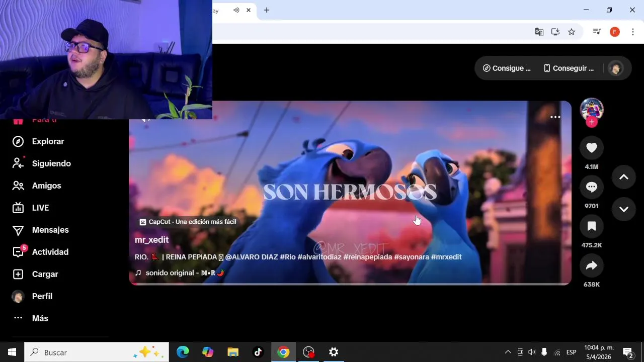
Task: Launch Microsoft Edge from the taskbar
Action: (x=183, y=352)
